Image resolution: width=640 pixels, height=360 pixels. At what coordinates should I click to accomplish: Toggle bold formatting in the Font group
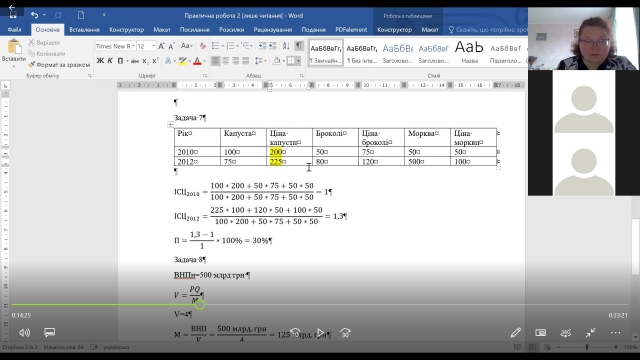pyautogui.click(x=100, y=61)
